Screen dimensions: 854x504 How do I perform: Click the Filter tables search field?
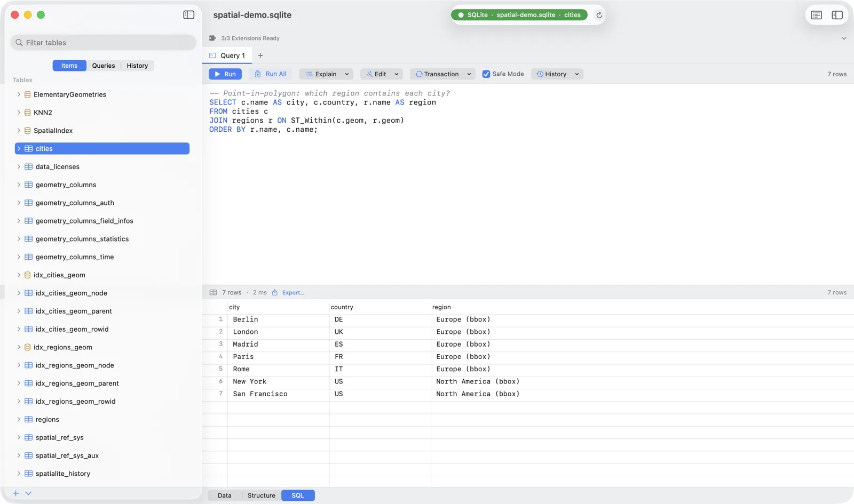coord(104,43)
